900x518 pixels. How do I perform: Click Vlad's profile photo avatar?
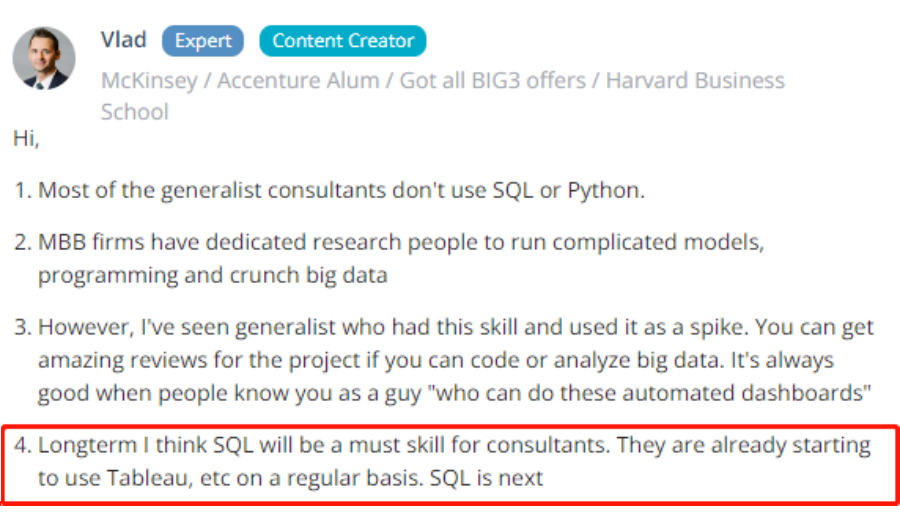pos(44,58)
